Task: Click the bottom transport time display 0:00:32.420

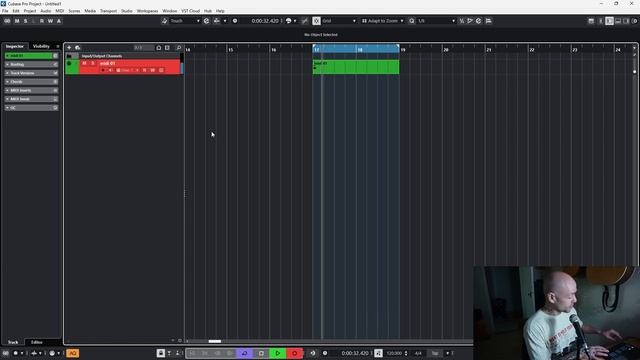Action: 355,353
